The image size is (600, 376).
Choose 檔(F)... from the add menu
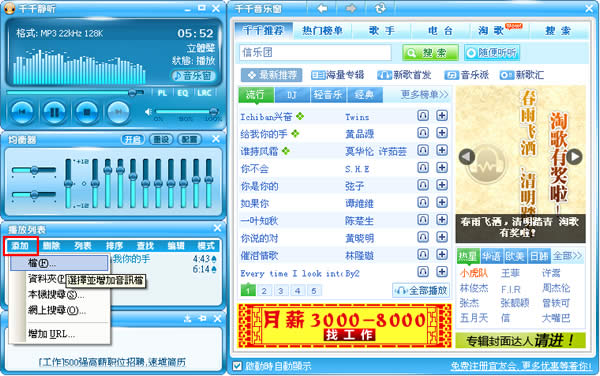[x=59, y=263]
